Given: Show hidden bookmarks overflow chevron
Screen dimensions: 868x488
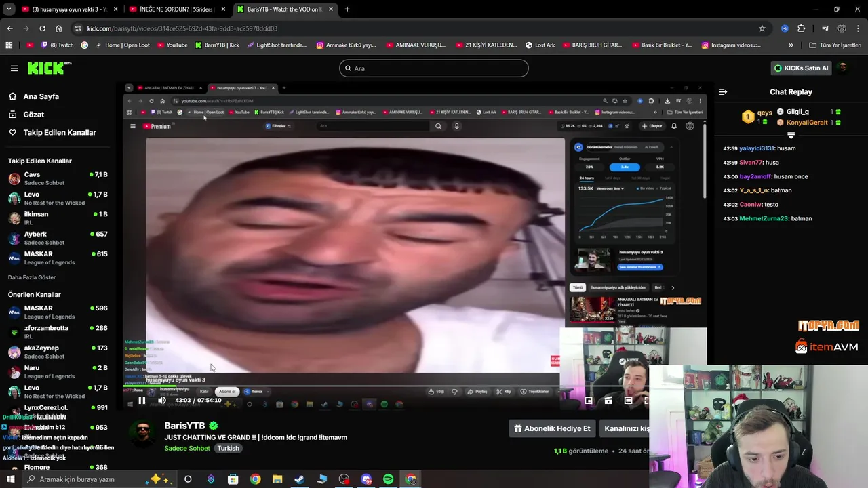Looking at the screenshot, I should [x=791, y=45].
